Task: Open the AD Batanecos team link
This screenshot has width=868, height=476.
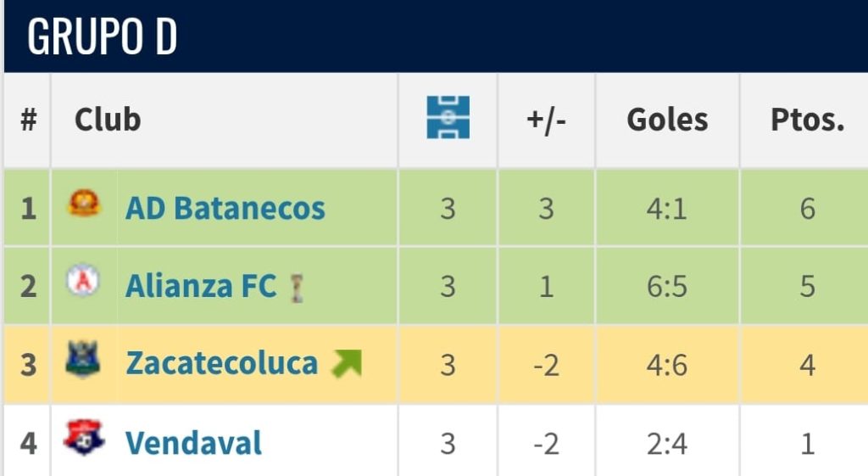Action: tap(225, 208)
